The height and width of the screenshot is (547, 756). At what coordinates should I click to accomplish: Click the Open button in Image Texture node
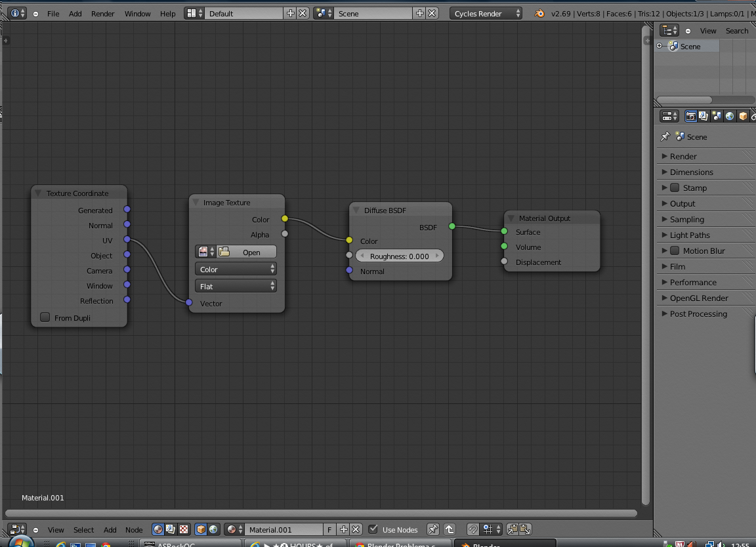point(251,252)
